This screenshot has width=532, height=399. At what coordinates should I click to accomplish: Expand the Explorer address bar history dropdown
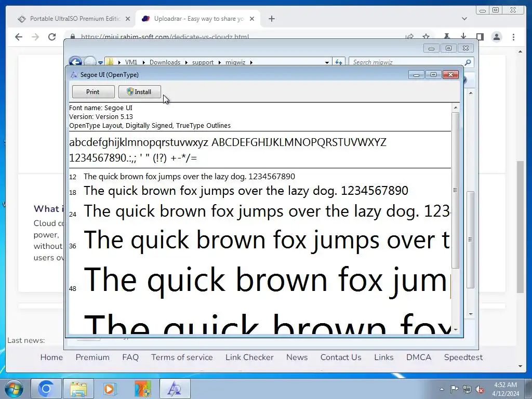click(x=327, y=62)
